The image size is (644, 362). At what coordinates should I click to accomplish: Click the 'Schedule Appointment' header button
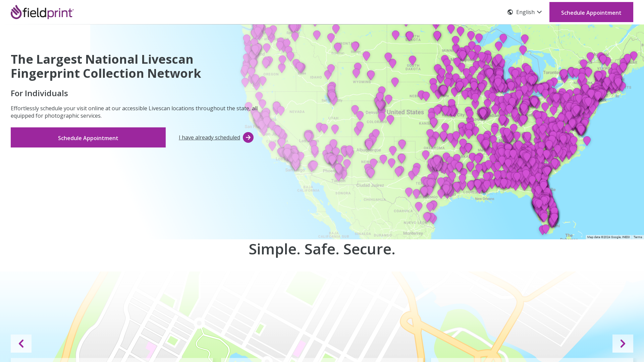pos(591,12)
